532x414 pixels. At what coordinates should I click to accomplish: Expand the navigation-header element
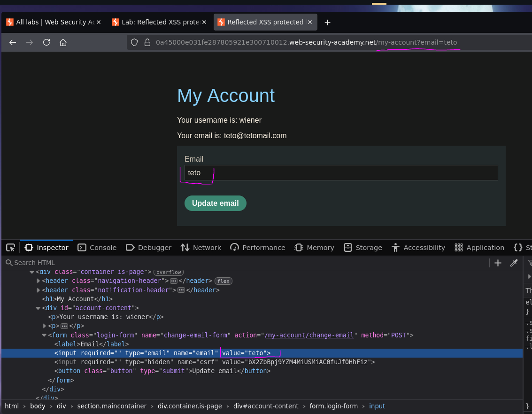(x=38, y=281)
